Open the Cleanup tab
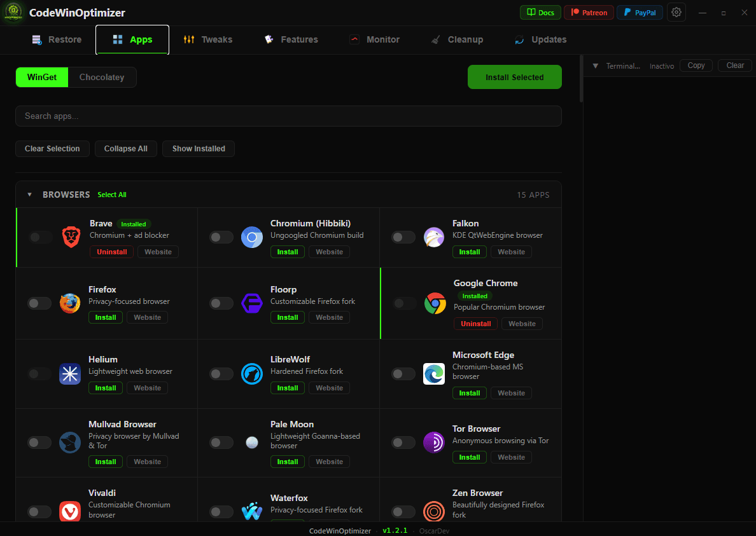This screenshot has width=756, height=536. [x=456, y=39]
